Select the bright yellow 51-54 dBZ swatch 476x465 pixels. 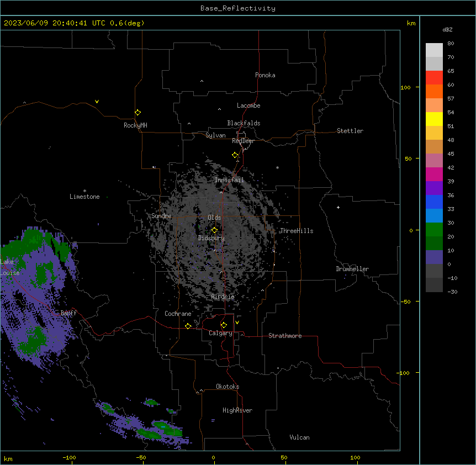coord(434,119)
